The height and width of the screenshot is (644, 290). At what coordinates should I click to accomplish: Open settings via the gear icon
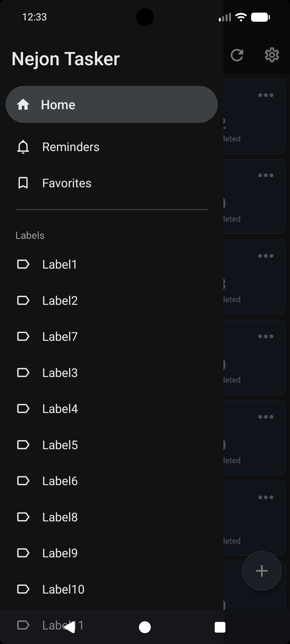point(272,55)
